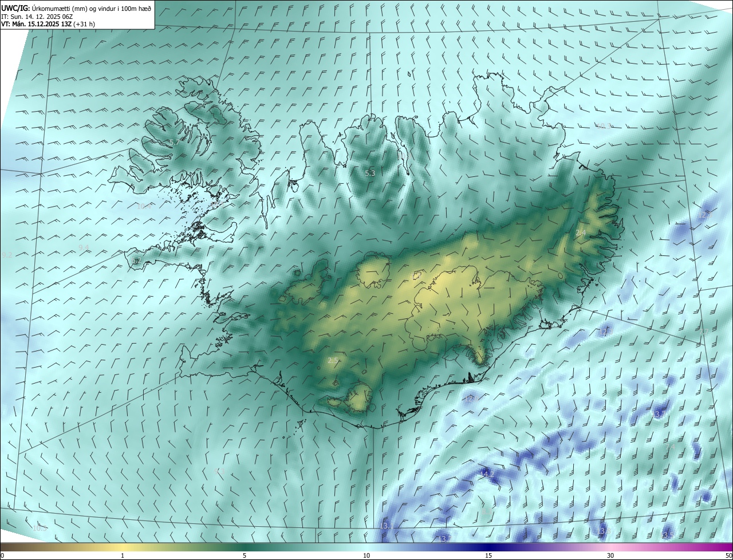Click the valid time line "VT: Mán. 15.12.2025 13Z"

click(36, 24)
